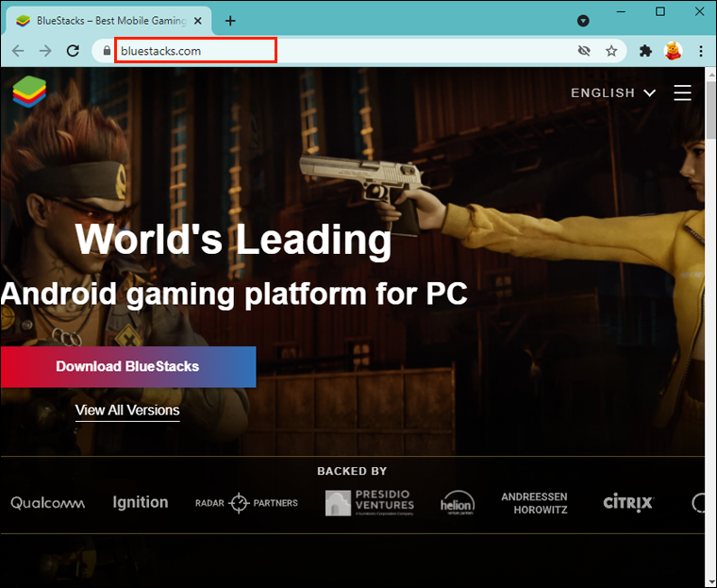Close the BlueStacks tab
Viewport: 717px width, 588px height.
197,21
